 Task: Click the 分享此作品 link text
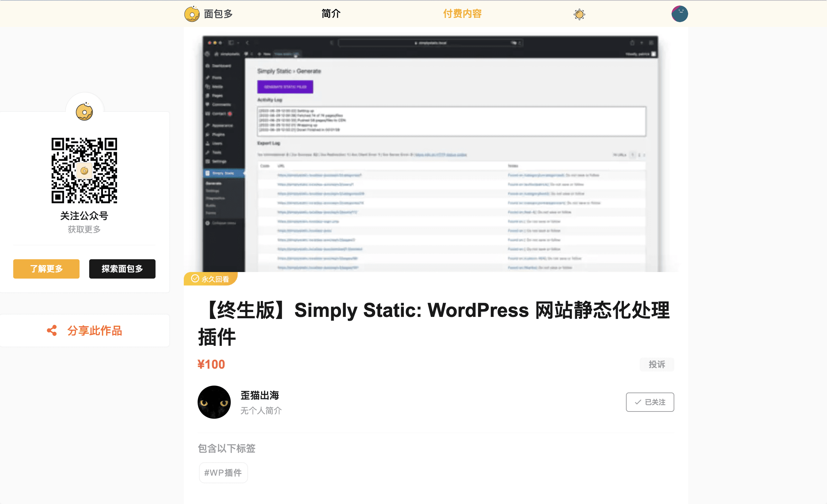click(x=95, y=330)
